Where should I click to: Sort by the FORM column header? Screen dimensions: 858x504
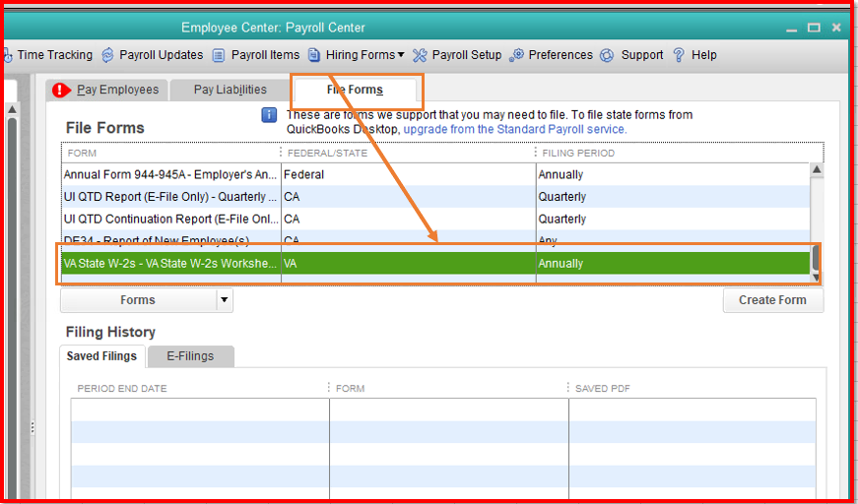pos(82,153)
